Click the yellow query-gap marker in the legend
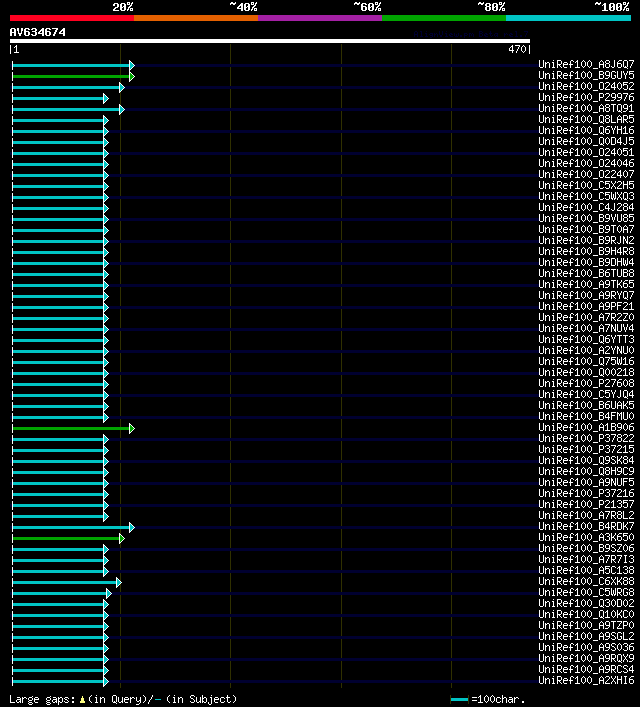Image resolution: width=640 pixels, height=707 pixels. (82, 700)
